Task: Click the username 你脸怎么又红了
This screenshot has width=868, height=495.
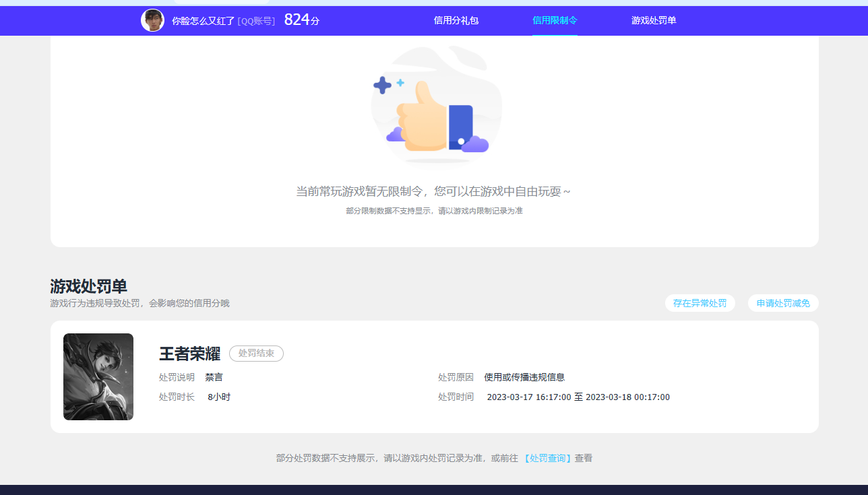Action: point(203,21)
